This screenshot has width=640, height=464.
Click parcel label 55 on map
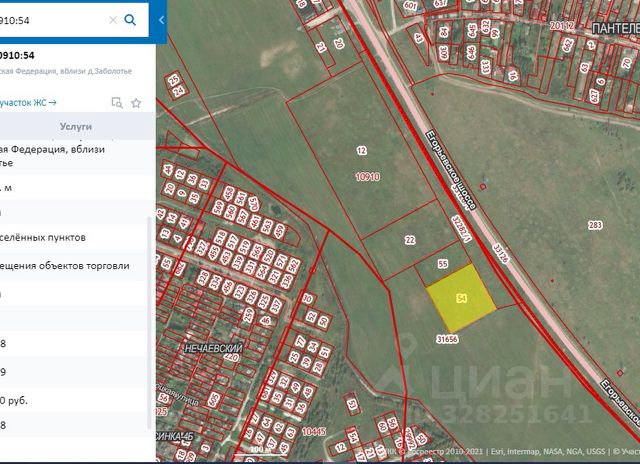pos(443,264)
